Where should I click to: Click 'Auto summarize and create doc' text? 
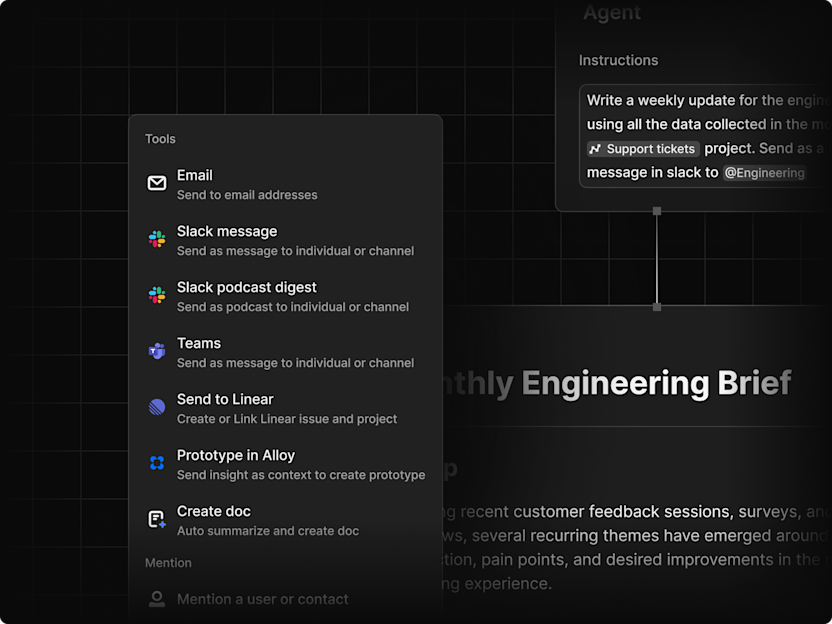coord(268,531)
